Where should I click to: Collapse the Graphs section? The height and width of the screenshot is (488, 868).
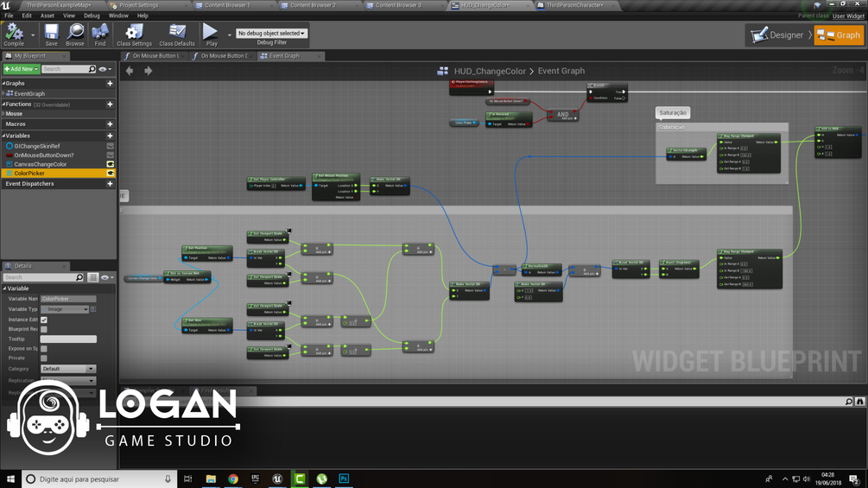click(3, 84)
